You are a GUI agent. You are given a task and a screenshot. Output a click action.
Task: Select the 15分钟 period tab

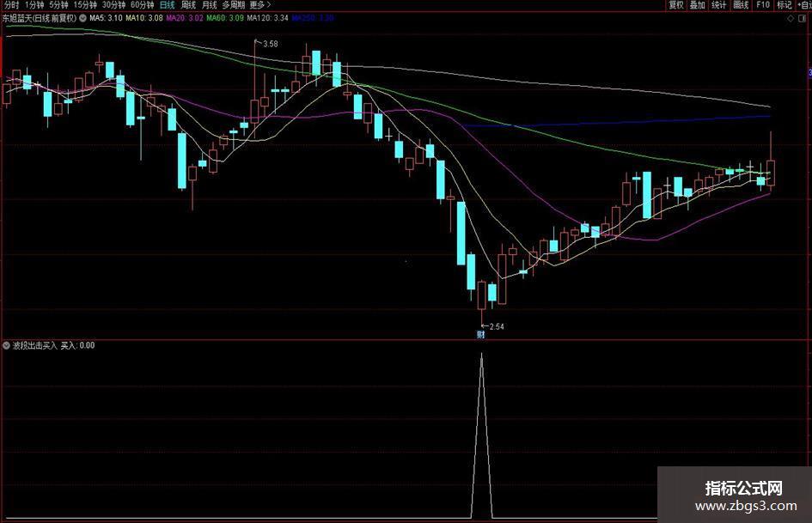point(85,4)
